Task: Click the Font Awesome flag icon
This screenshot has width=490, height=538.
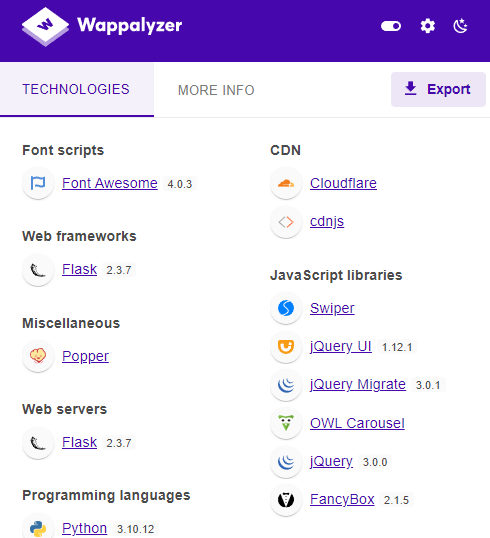Action: tap(38, 183)
